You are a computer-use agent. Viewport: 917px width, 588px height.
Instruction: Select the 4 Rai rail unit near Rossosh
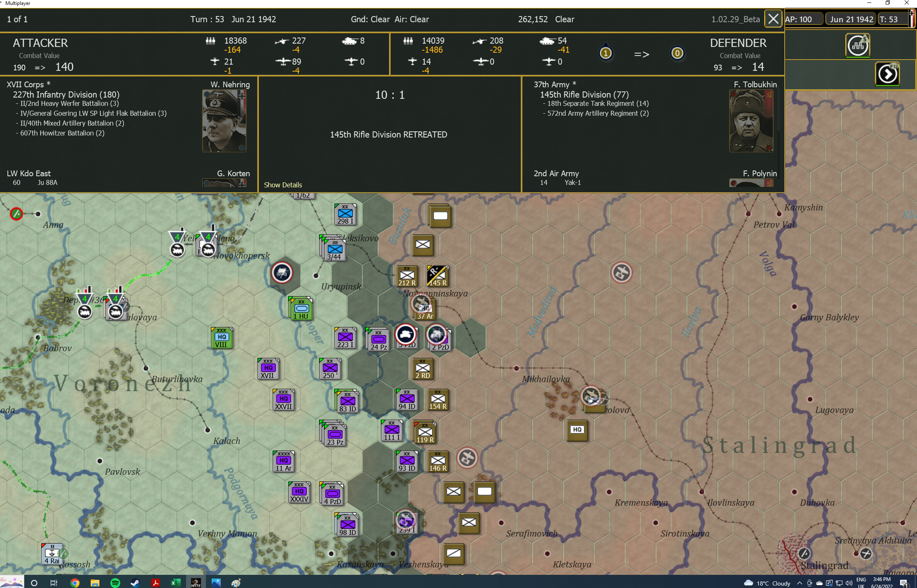click(x=52, y=553)
